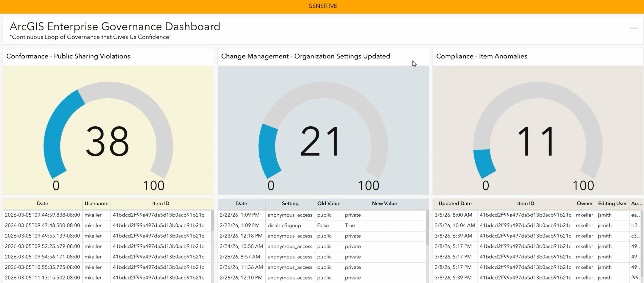Sort the Date column in Public Sharing Violations table

click(42, 203)
